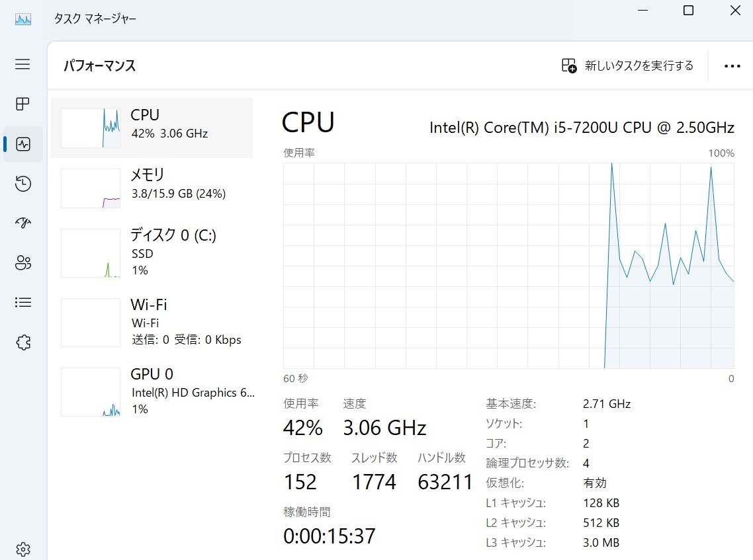Open the Services puzzle icon
Screen dimensions: 753x560
[x=23, y=342]
